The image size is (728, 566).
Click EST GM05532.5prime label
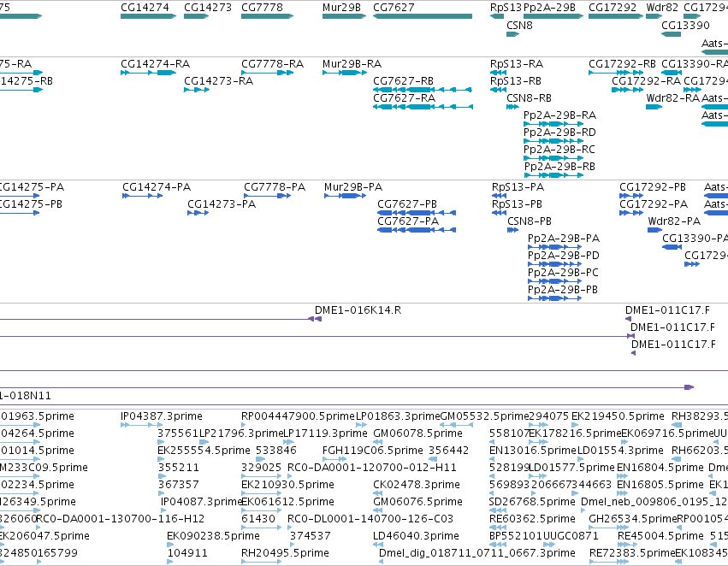484,416
